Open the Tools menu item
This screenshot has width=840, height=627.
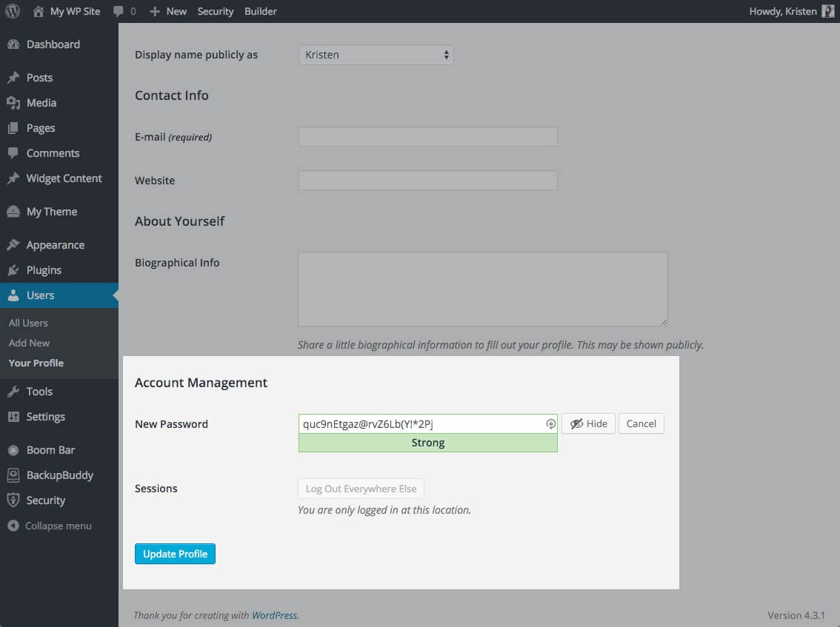tap(59, 392)
